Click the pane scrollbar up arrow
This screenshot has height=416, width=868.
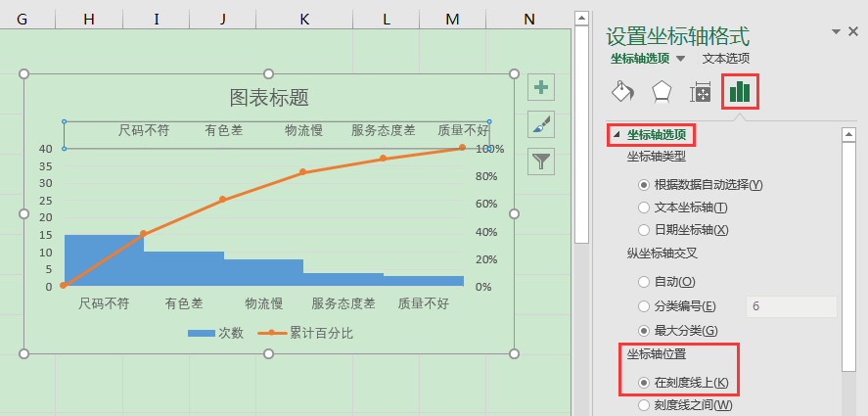(x=848, y=135)
